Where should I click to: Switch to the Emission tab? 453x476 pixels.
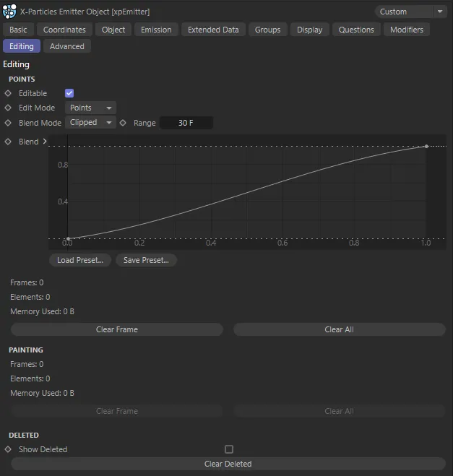tap(156, 30)
